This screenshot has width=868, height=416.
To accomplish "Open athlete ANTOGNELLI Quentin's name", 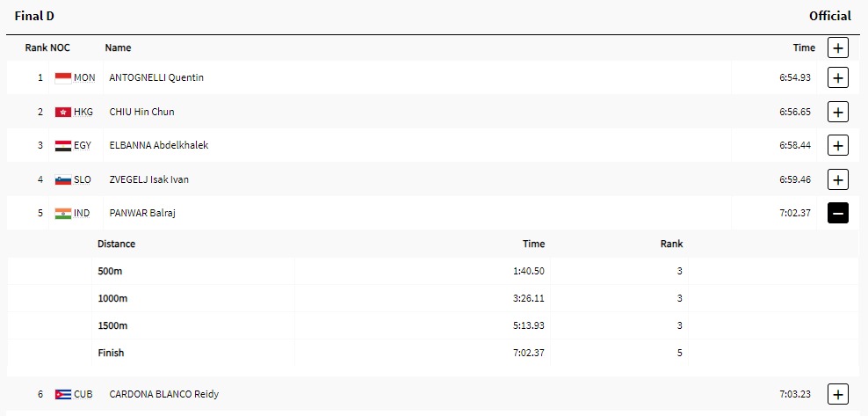I will click(156, 77).
